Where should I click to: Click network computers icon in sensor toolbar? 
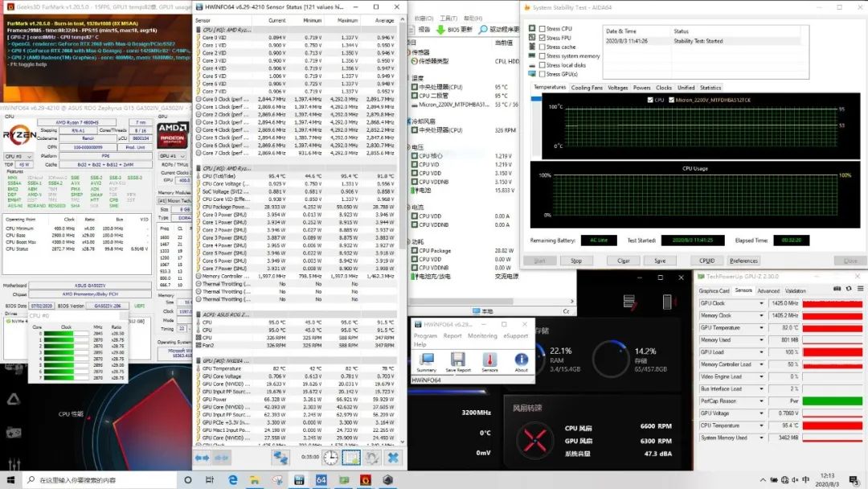(280, 458)
